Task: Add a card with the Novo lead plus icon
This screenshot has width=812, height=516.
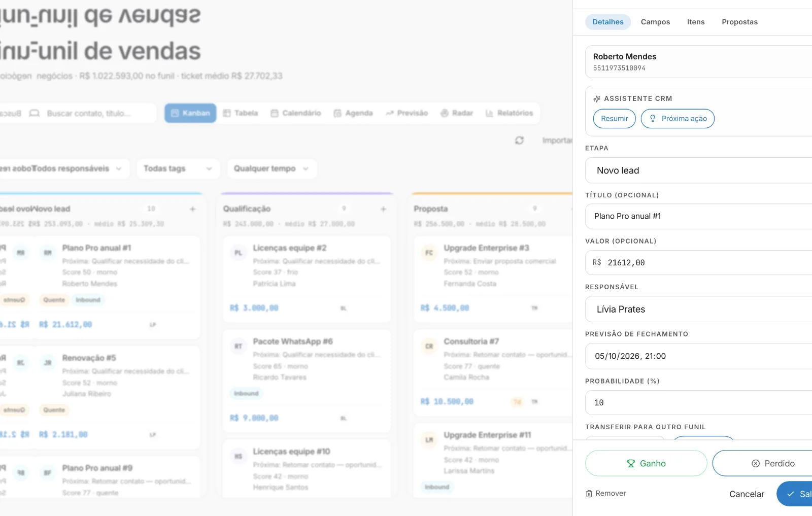Action: 192,209
